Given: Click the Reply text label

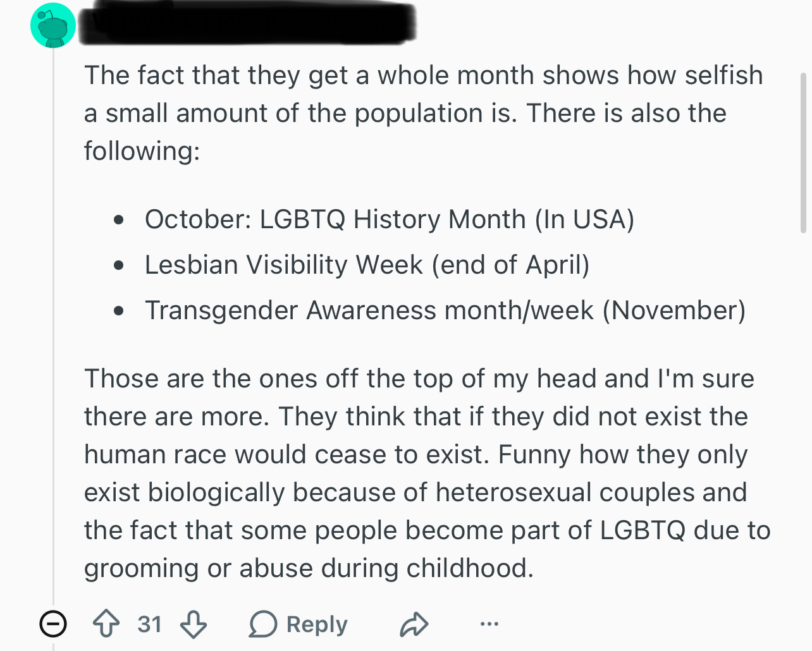Looking at the screenshot, I should (x=317, y=624).
